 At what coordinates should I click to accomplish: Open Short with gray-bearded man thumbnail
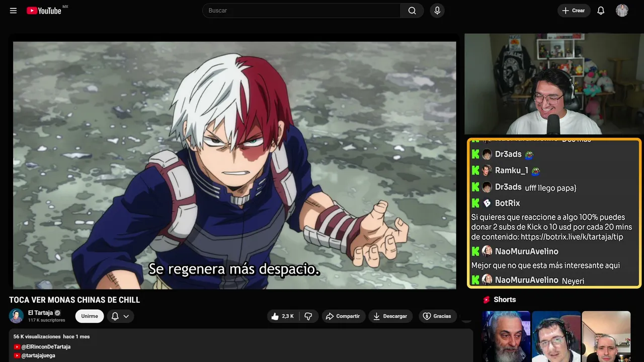[506, 336]
